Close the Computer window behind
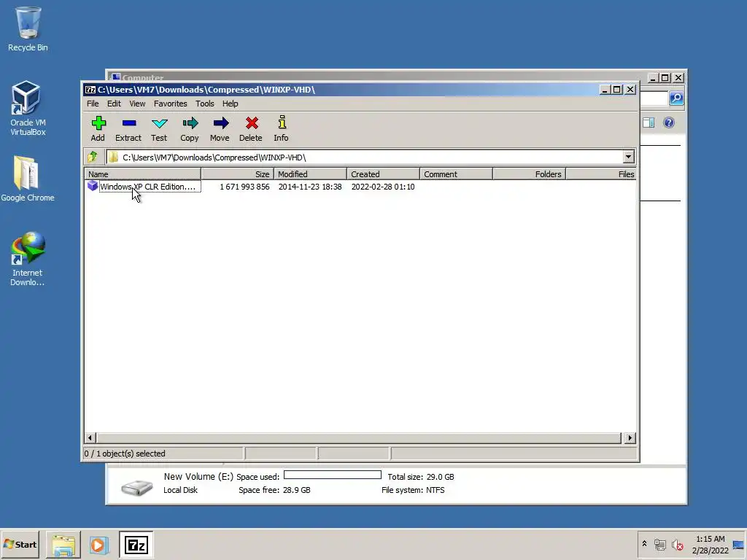Screen dimensions: 747x560 pos(679,77)
